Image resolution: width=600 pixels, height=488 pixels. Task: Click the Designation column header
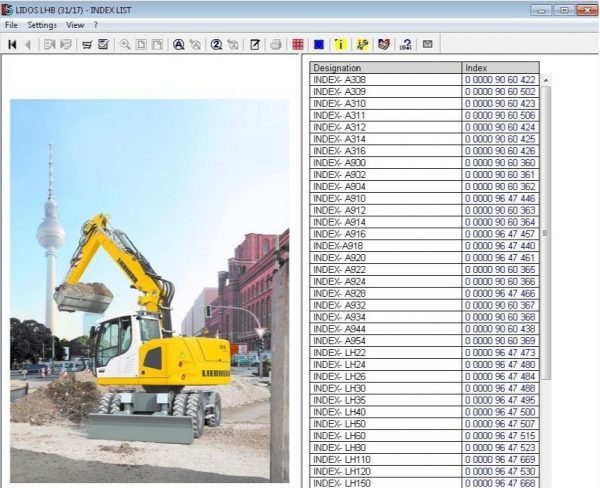[386, 68]
